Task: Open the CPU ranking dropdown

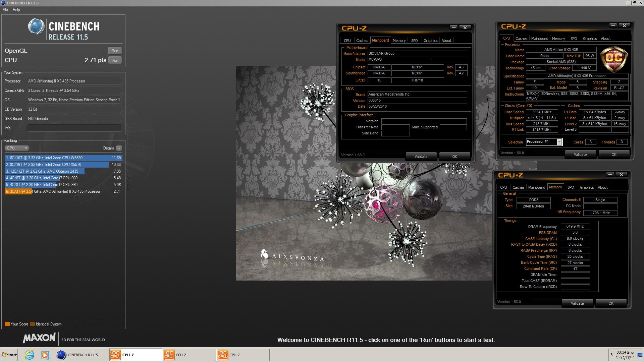Action: click(17, 148)
